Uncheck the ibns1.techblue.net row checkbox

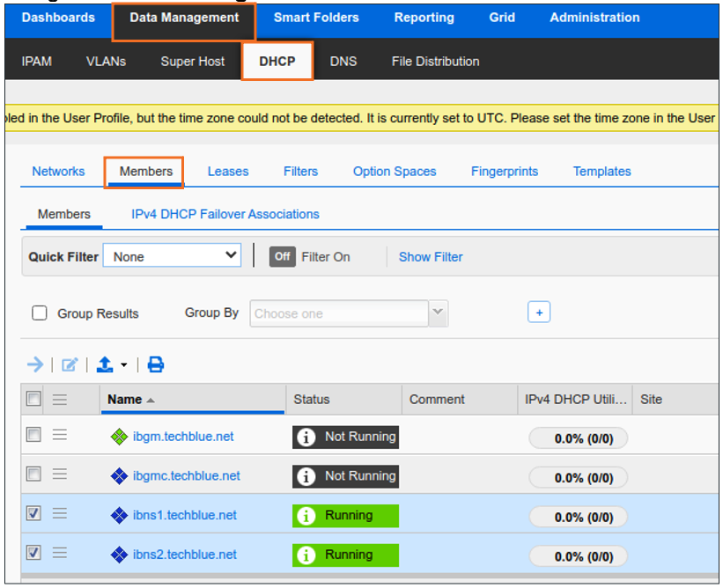coord(33,514)
